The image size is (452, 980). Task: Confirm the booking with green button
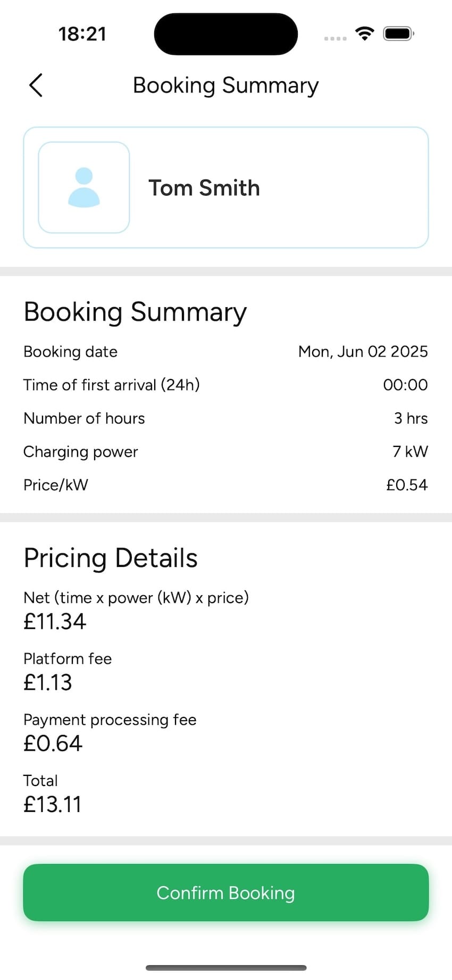pos(226,893)
